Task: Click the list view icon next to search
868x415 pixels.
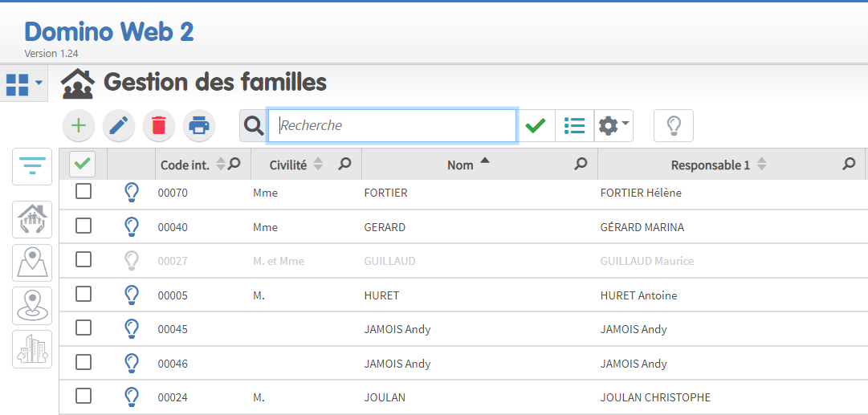Action: 574,125
